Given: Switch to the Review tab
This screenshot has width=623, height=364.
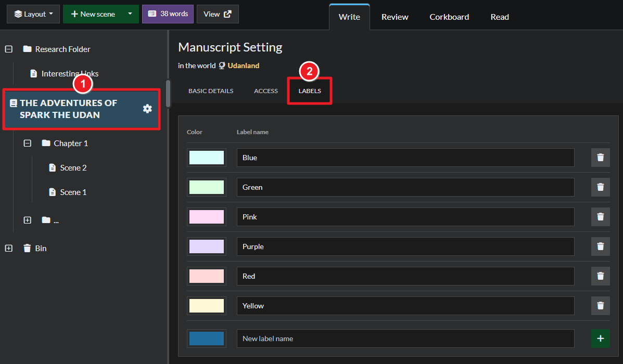Looking at the screenshot, I should [395, 17].
